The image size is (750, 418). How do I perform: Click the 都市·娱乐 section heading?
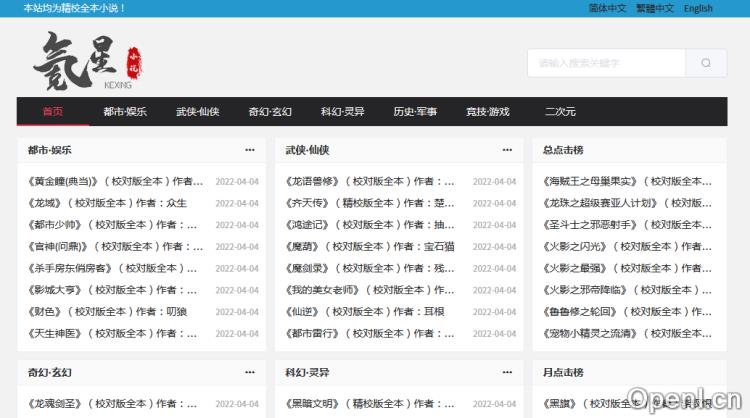point(50,150)
